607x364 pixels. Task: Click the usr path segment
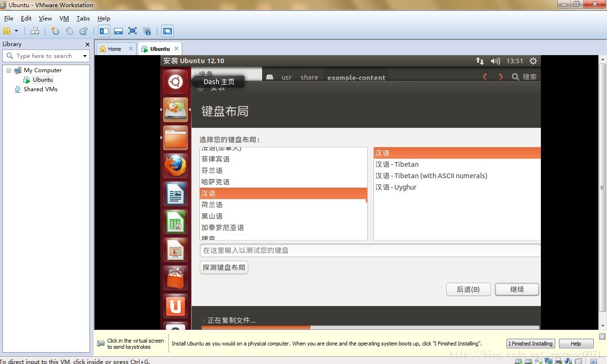(x=286, y=77)
